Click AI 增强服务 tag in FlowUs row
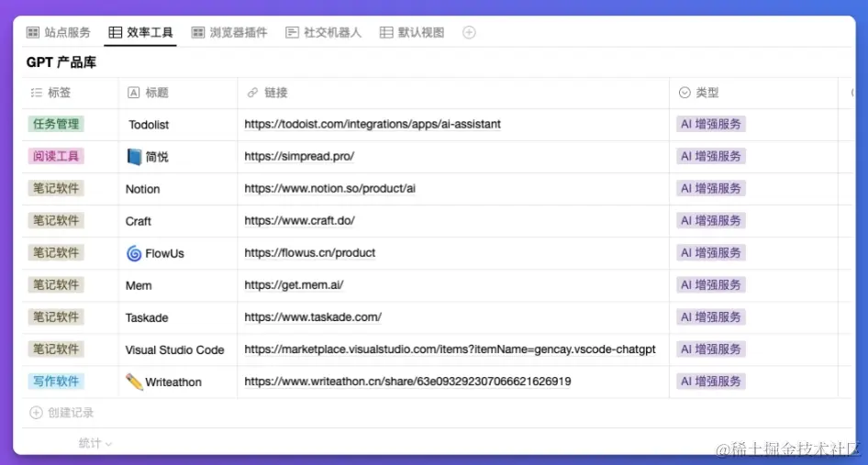 point(711,252)
